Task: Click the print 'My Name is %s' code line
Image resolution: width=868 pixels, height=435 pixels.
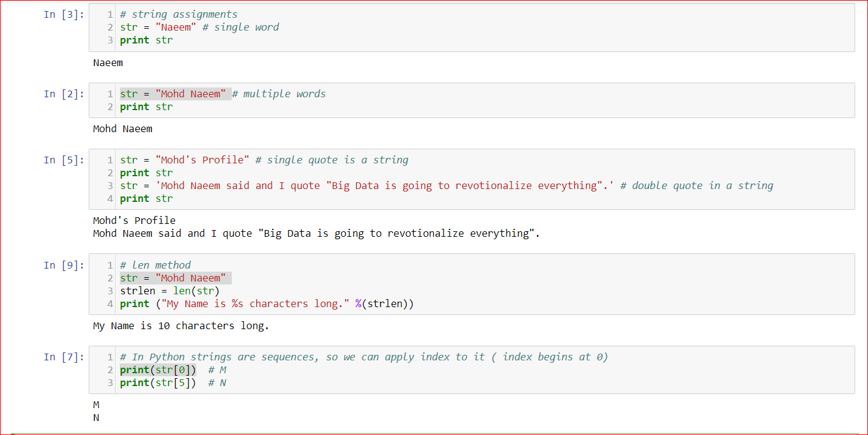Action: (267, 303)
